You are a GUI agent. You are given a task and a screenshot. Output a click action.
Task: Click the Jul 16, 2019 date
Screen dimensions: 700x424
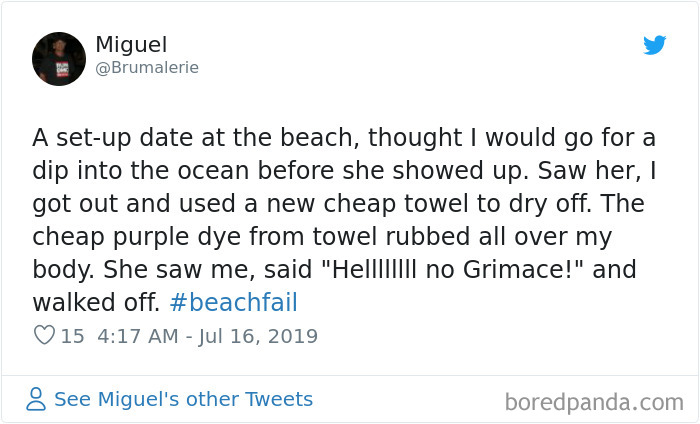pyautogui.click(x=262, y=336)
